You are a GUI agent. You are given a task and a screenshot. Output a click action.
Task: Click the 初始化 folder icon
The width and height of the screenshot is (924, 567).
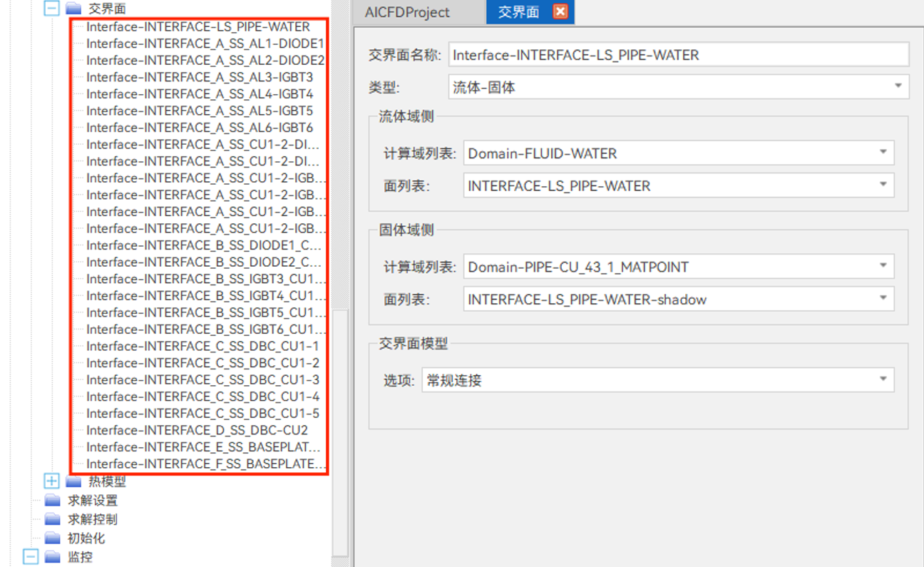[53, 538]
